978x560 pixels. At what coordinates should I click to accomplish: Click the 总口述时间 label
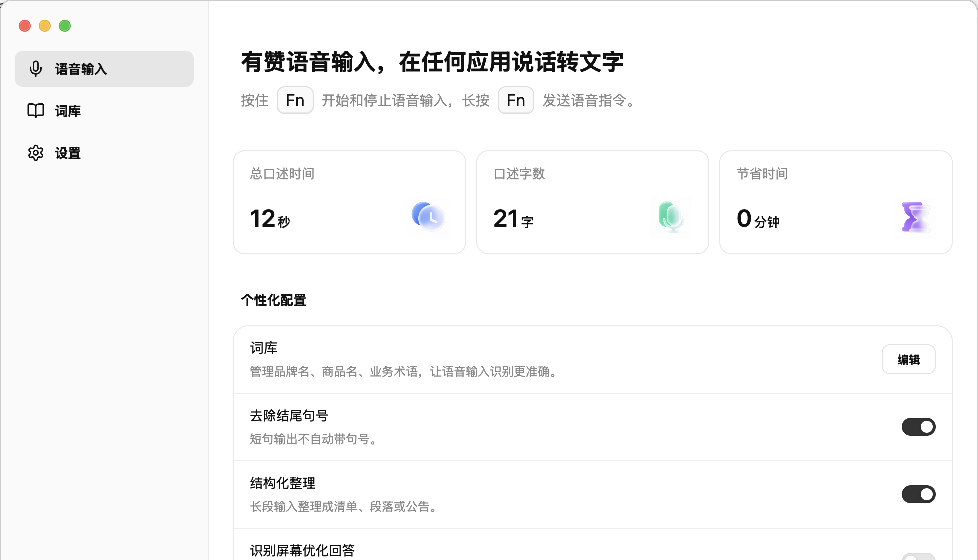coord(282,174)
